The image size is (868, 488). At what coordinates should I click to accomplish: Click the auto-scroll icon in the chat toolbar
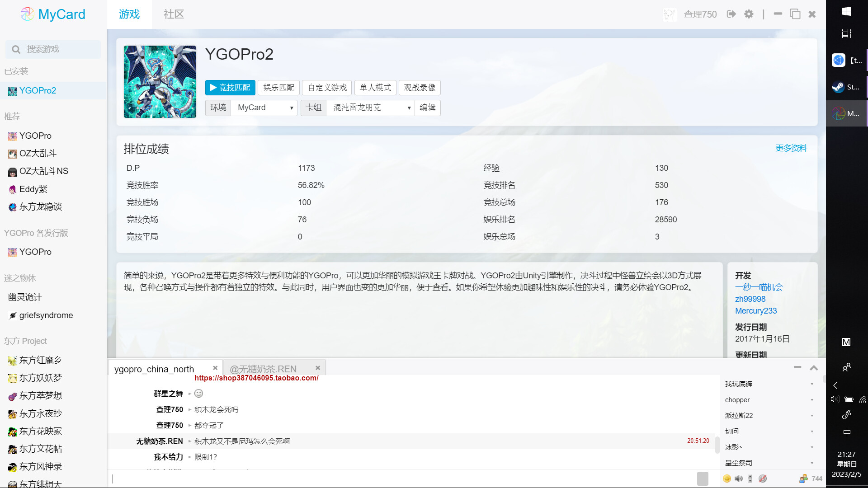(x=750, y=479)
